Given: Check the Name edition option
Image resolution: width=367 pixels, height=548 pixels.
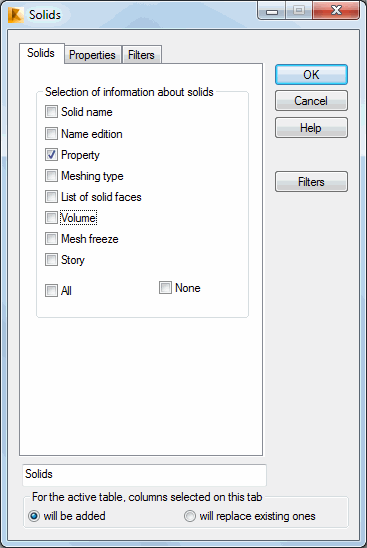Looking at the screenshot, I should 51,134.
